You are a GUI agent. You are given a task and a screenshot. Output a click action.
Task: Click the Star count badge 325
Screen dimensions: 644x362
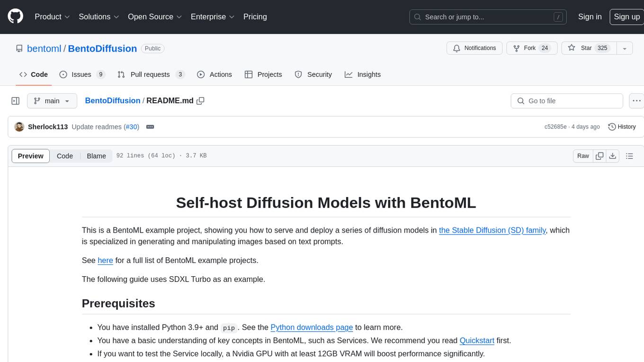[x=602, y=48]
